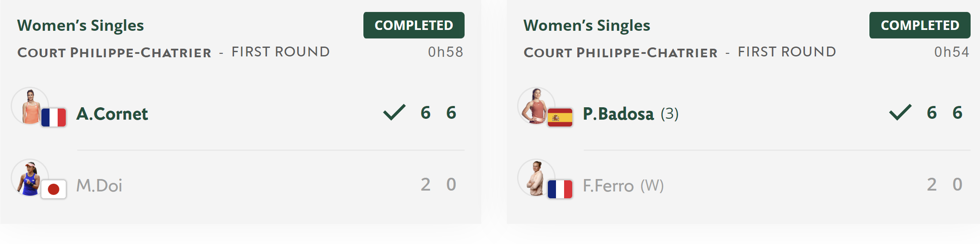The width and height of the screenshot is (980, 244).
Task: Open the F.Ferro player name link
Action: [608, 186]
